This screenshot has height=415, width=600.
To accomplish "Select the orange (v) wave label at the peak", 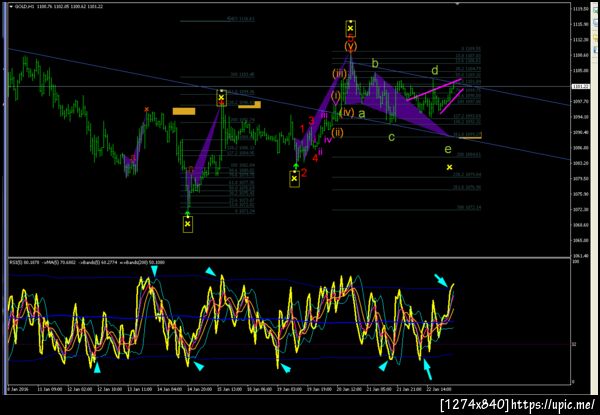I will click(351, 47).
